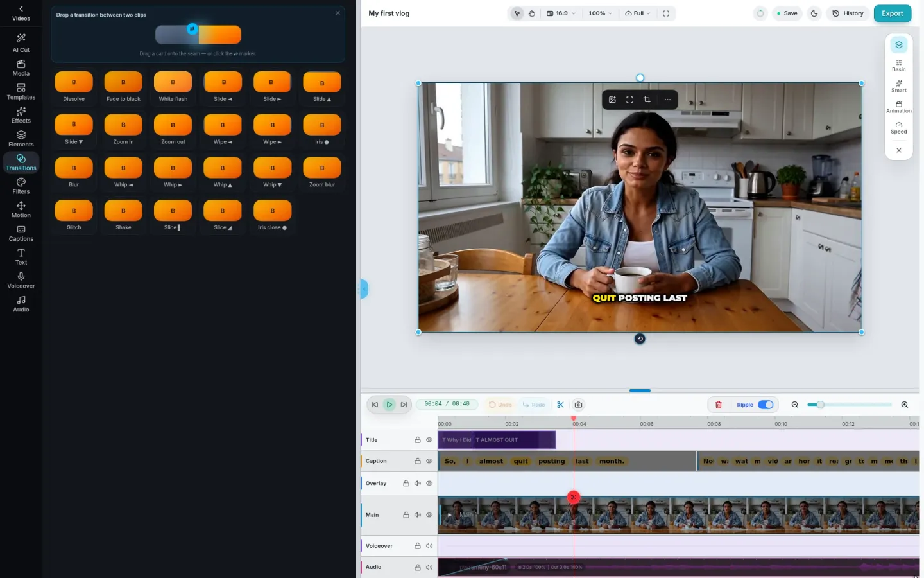Open the Full quality dropdown
The height and width of the screenshot is (578, 924).
(x=638, y=13)
